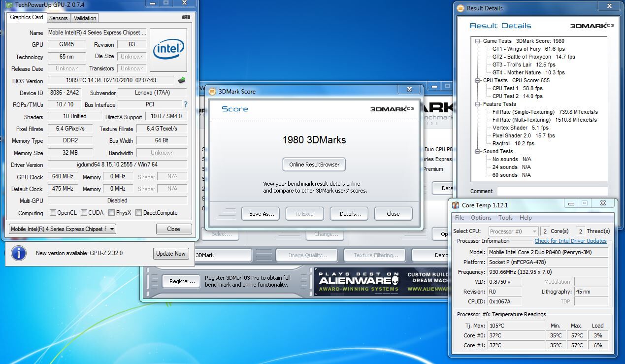
Task: Click the GPU Clock 640 MHz value
Action: (x=63, y=176)
